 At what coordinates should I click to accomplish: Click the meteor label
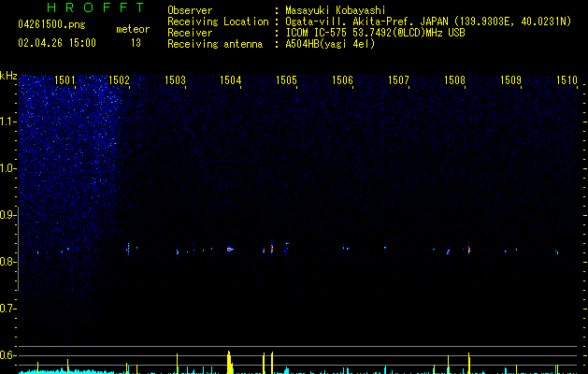tap(133, 29)
